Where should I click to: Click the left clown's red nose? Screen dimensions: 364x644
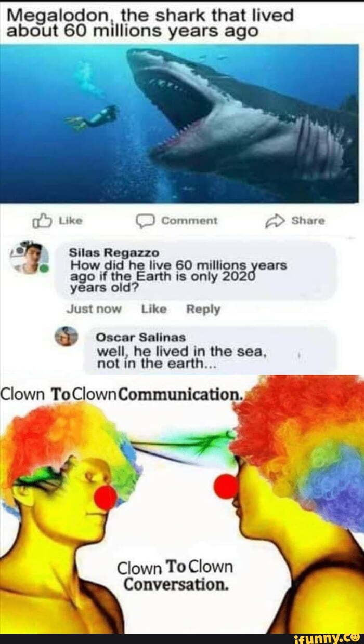pos(106,498)
